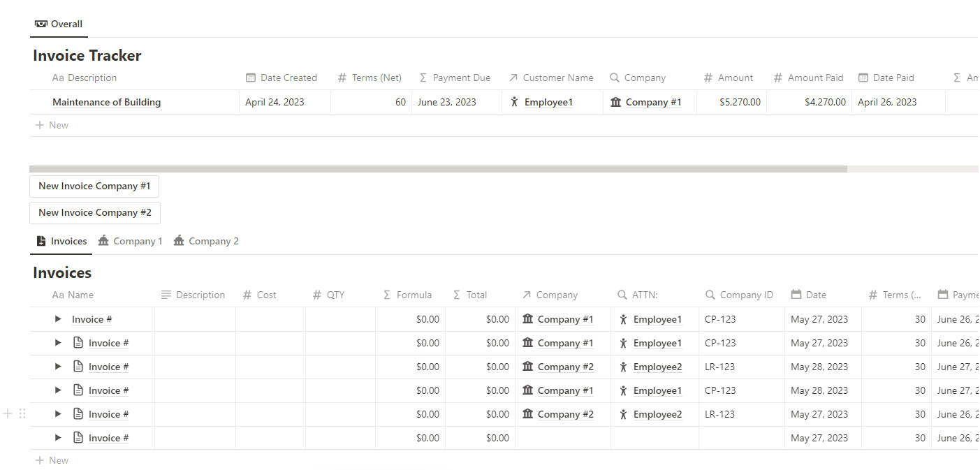Click the lines icon of Description column in Invoices
The image size is (980, 470).
tap(166, 295)
